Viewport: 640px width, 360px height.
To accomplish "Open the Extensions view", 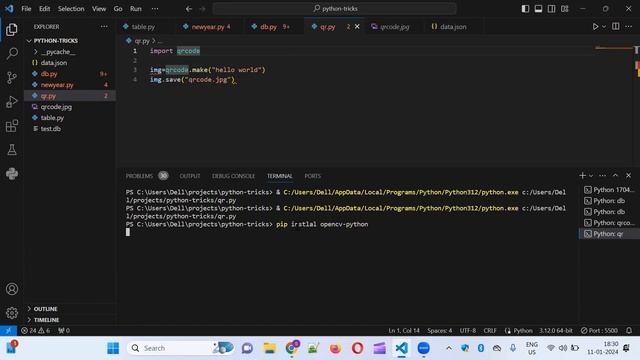I will pos(12,126).
